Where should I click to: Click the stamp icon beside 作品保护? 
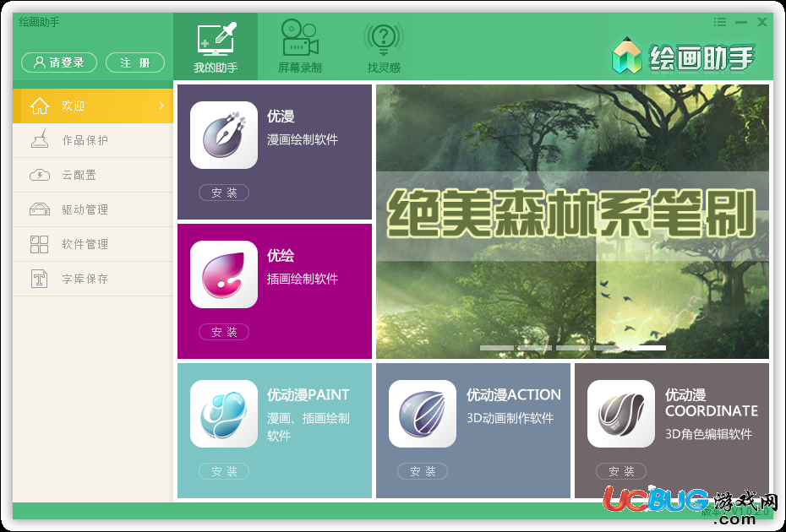coord(40,138)
